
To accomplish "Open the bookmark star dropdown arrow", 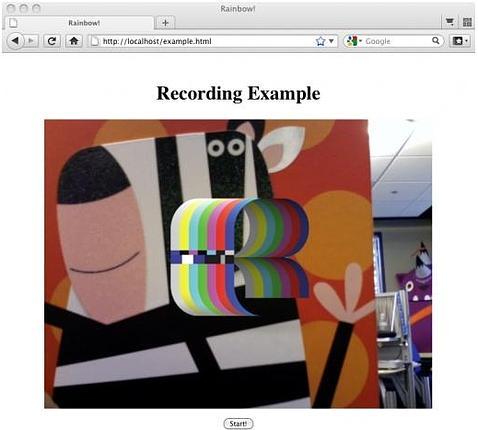I will [331, 41].
